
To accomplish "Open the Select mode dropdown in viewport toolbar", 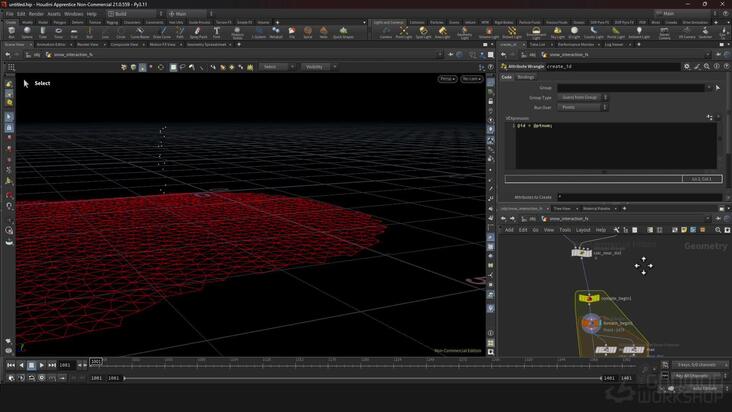I will coord(277,67).
